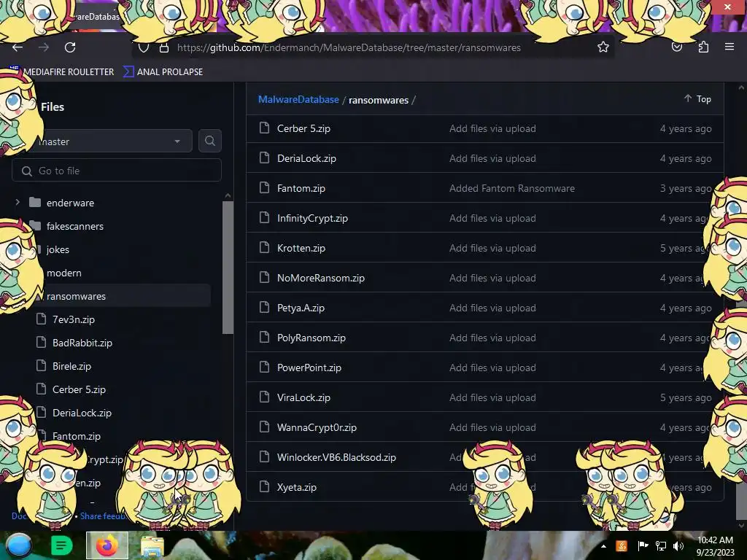
Task: Click the network tray icon
Action: [661, 546]
